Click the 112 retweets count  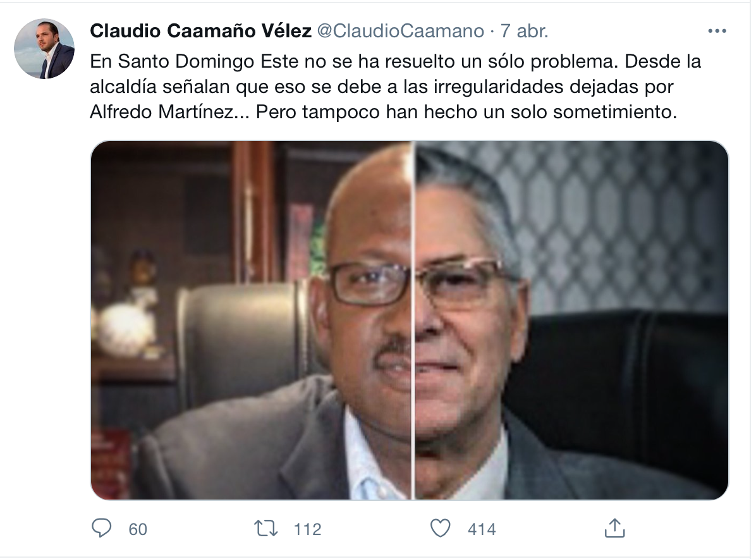tap(308, 529)
